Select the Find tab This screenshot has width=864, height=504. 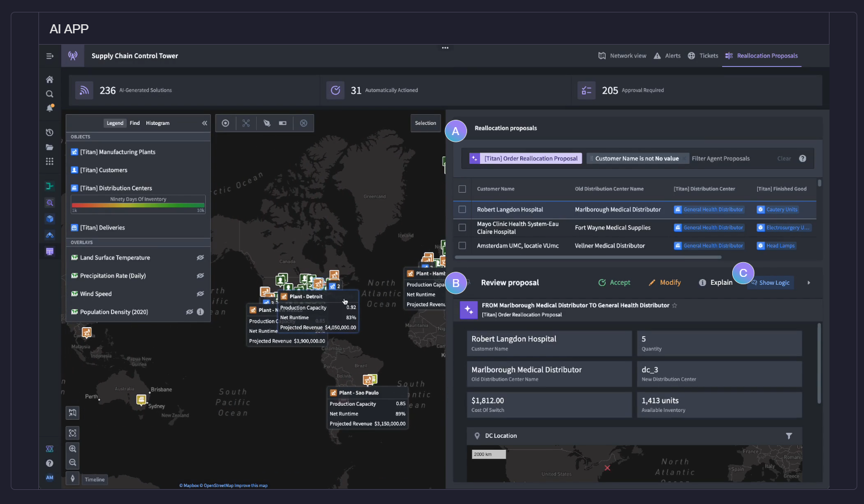click(x=135, y=123)
